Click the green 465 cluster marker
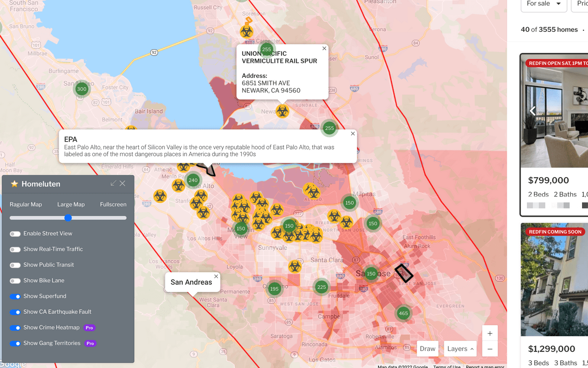The image size is (588, 368). (403, 313)
